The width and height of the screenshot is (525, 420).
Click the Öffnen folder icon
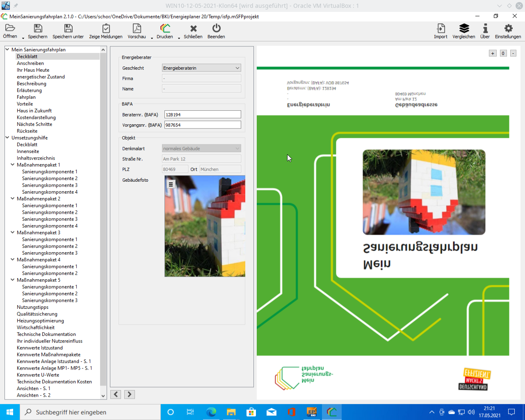pyautogui.click(x=10, y=28)
